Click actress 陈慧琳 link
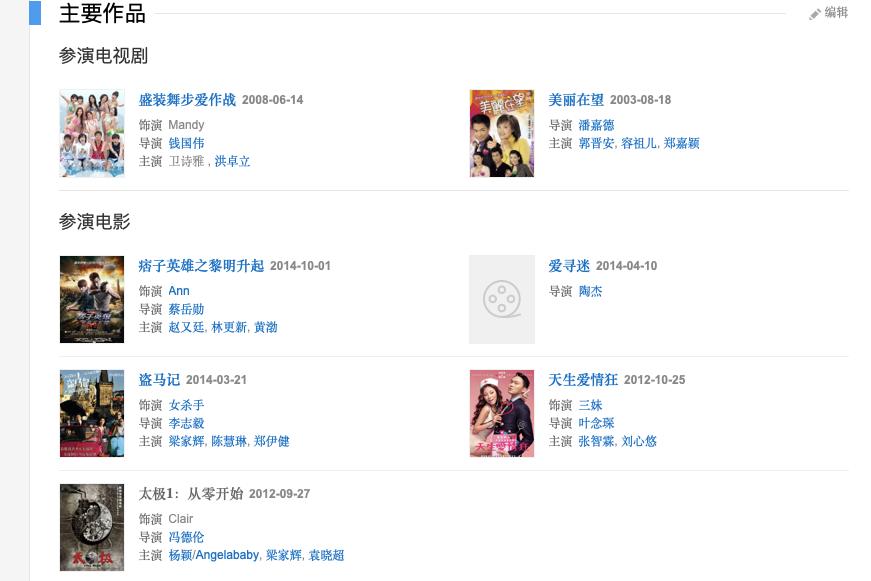The height and width of the screenshot is (581, 871). click(x=229, y=441)
